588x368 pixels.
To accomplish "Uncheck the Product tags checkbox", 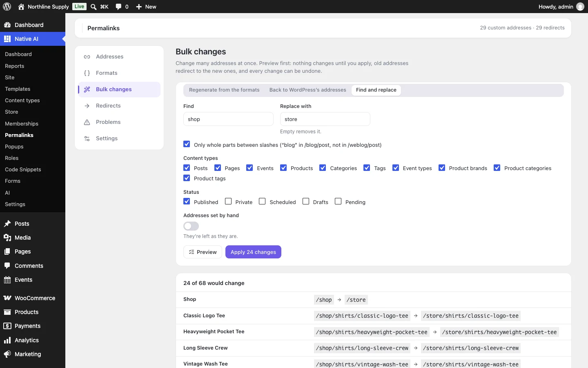I will (187, 178).
